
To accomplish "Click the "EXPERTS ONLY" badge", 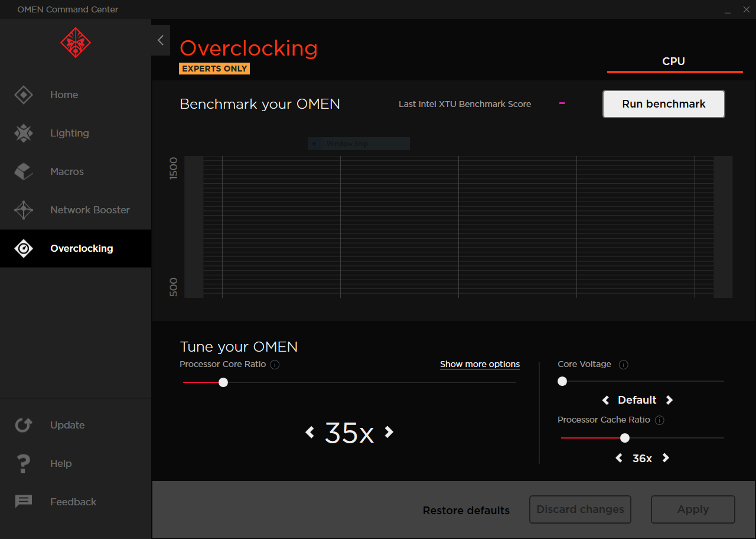I will click(214, 69).
